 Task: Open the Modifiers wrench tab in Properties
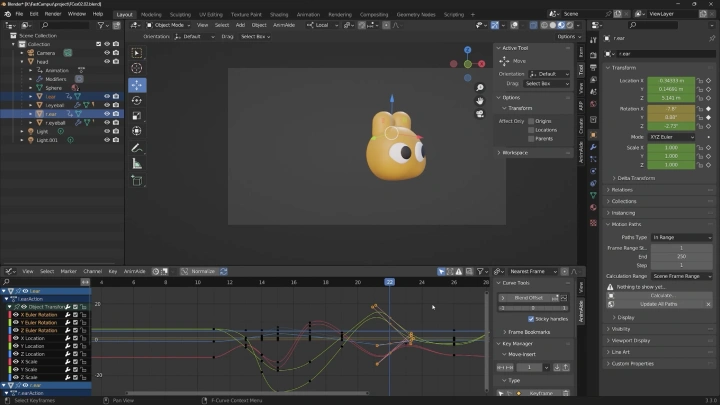point(593,147)
